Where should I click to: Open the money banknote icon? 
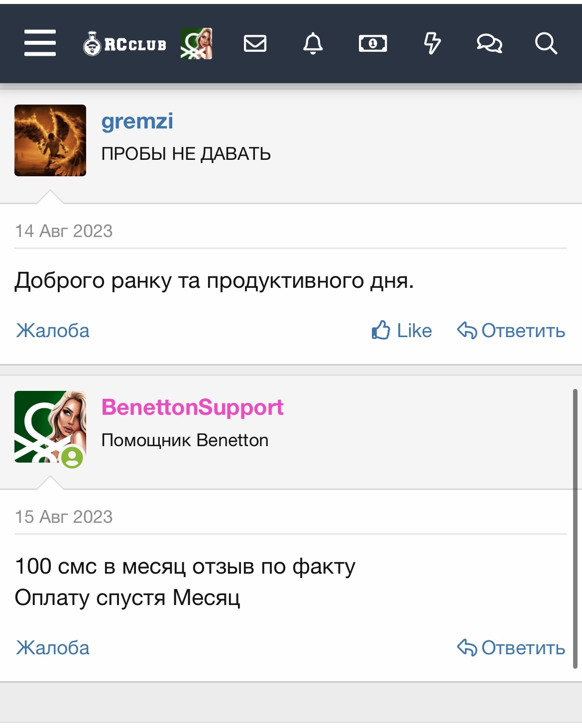373,44
